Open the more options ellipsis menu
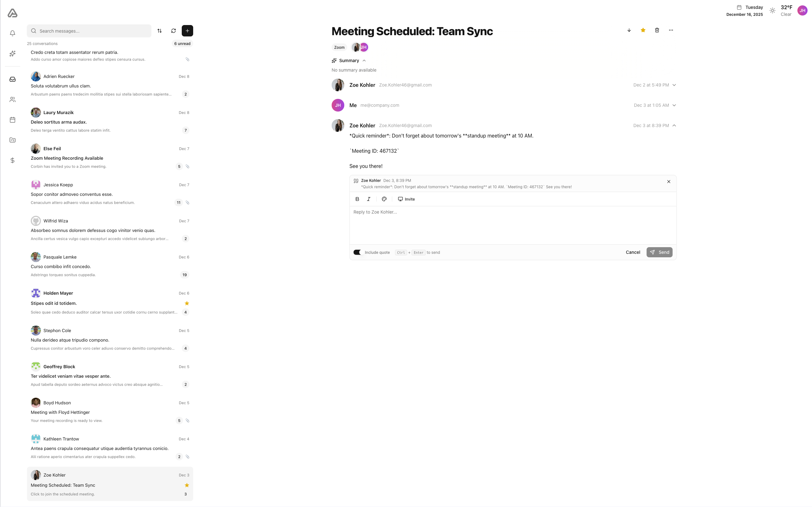Screen dimensions: 812x507 point(671,30)
